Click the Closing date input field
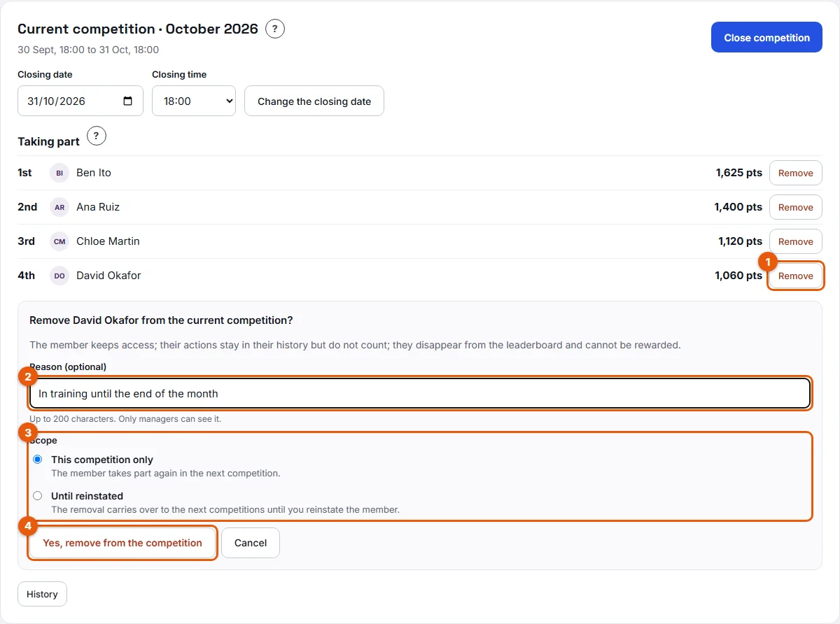Screen dimensions: 840x624 (80, 101)
